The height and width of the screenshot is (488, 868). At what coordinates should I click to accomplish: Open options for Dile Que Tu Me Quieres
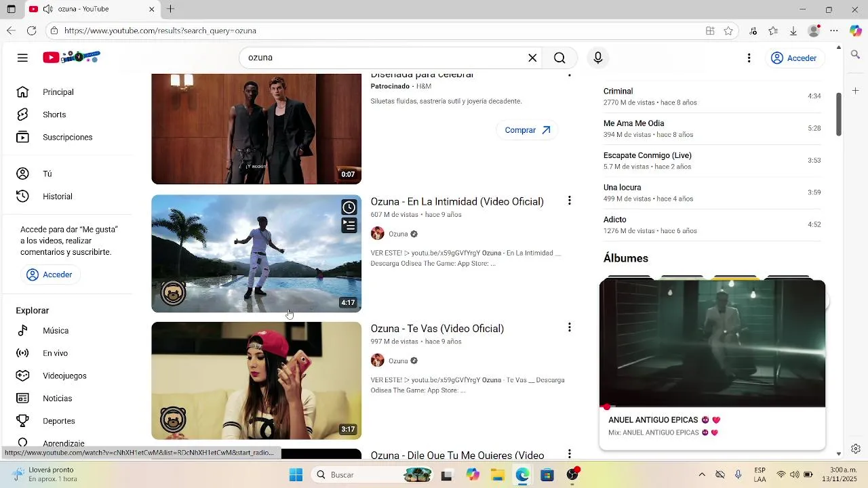coord(569,453)
